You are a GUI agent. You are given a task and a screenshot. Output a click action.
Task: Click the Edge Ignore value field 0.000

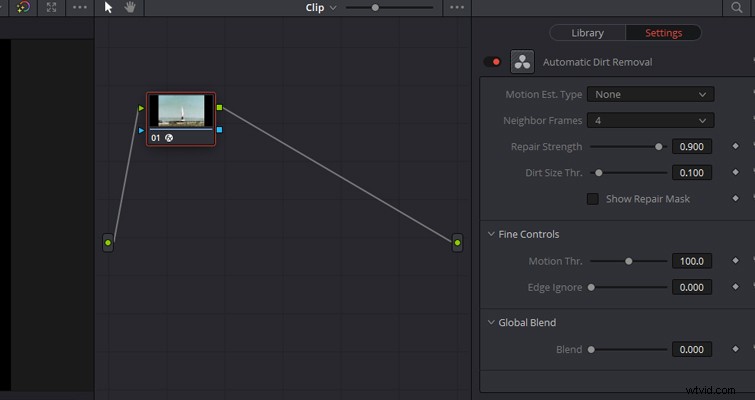pyautogui.click(x=692, y=287)
